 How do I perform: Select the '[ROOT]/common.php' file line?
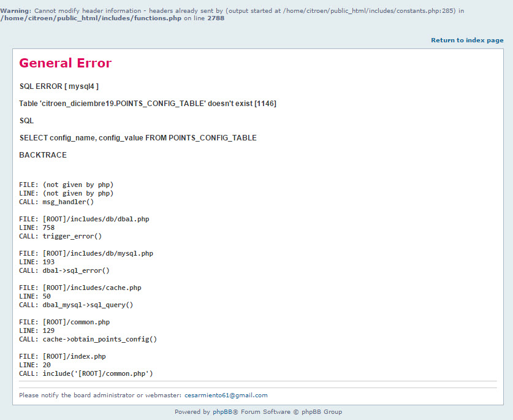pos(64,322)
